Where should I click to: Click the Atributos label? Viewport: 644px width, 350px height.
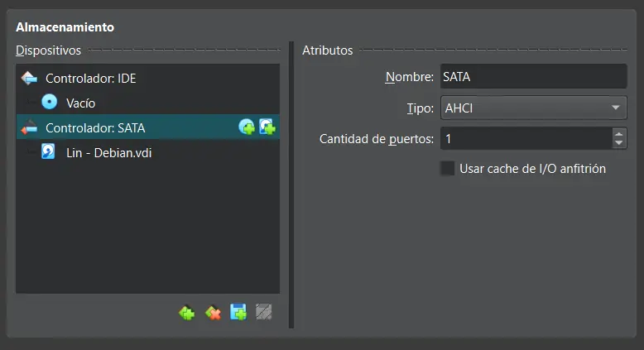(x=327, y=50)
